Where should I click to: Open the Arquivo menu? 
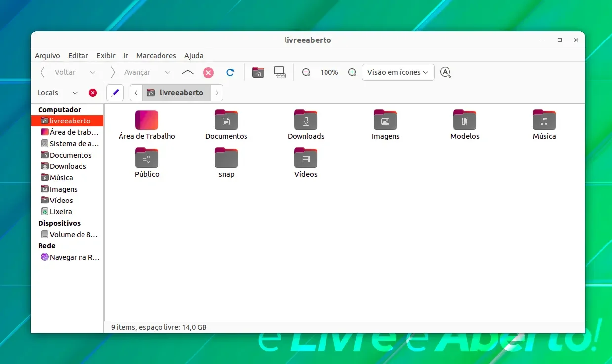[x=47, y=56]
